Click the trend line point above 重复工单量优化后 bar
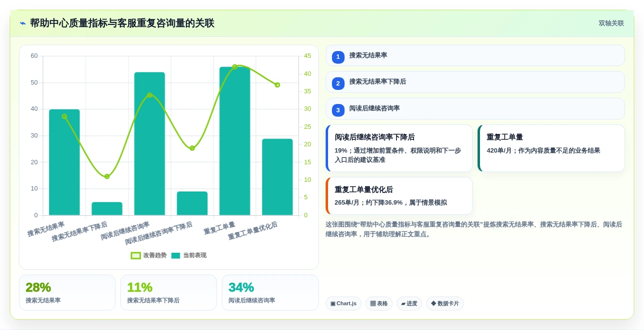 click(278, 85)
